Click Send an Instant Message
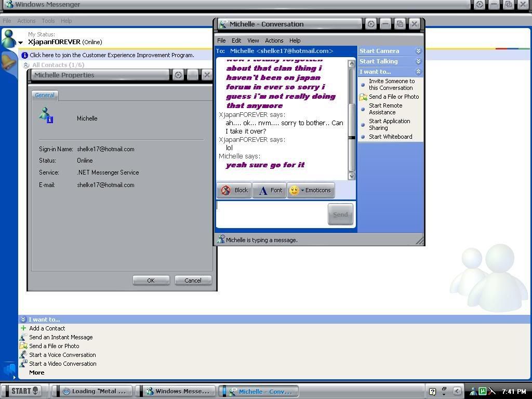Image resolution: width=532 pixels, height=399 pixels. pyautogui.click(x=61, y=337)
